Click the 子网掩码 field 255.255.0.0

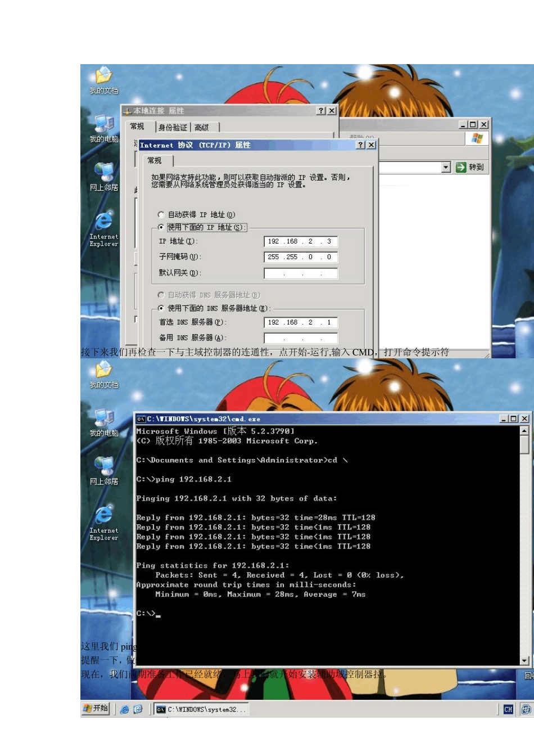click(x=301, y=257)
